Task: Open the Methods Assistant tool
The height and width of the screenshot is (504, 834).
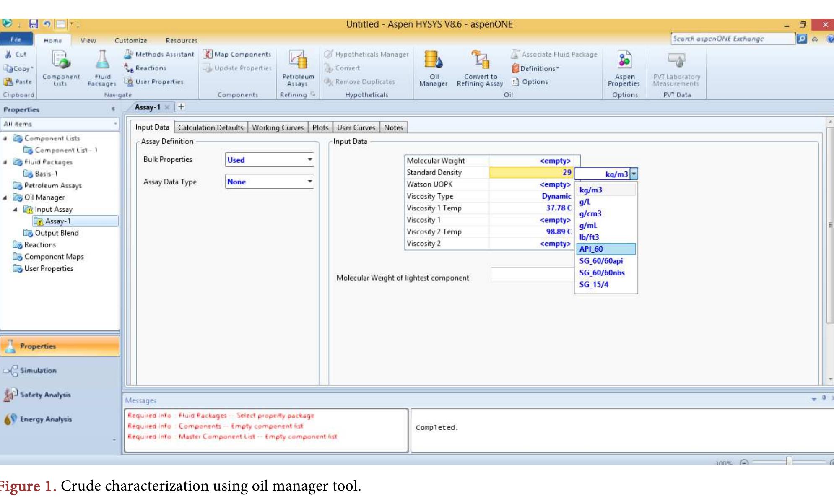Action: 159,54
